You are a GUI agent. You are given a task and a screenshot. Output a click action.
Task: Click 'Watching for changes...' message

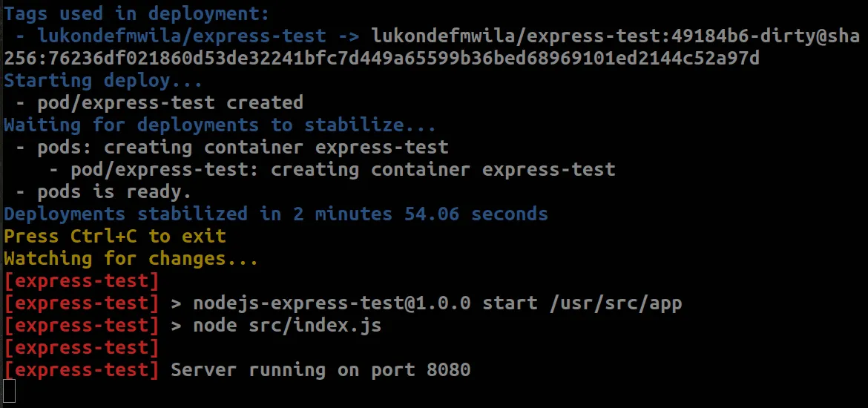pos(131,258)
